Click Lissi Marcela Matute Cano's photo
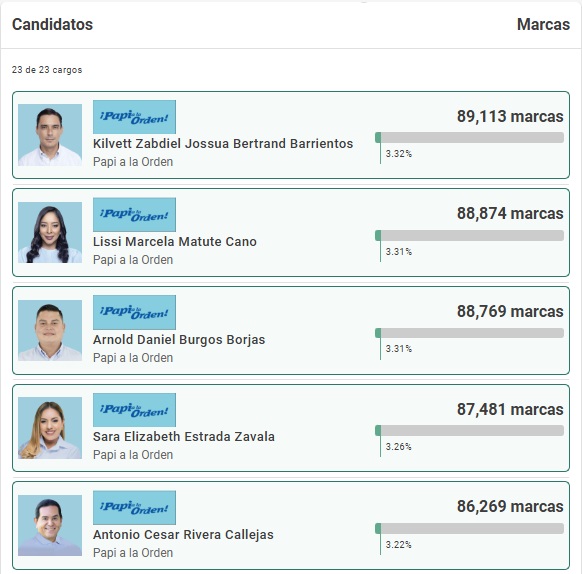This screenshot has height=574, width=582. (x=50, y=232)
